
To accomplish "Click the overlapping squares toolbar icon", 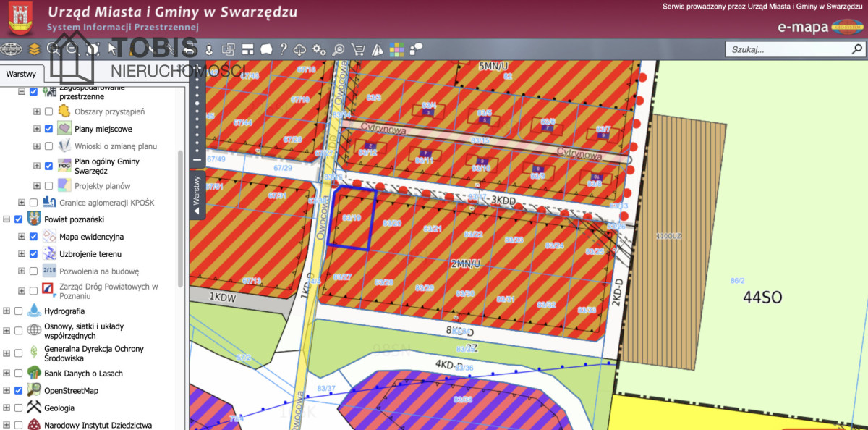I will 229,49.
